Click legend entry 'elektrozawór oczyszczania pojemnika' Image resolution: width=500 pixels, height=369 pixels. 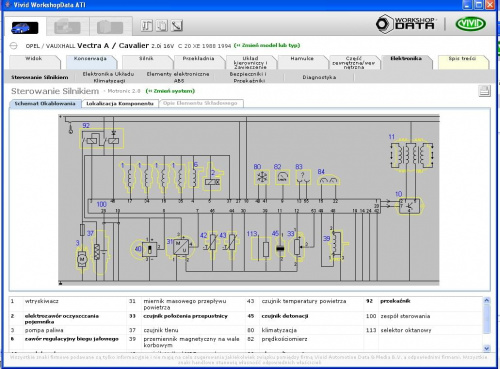62,319
